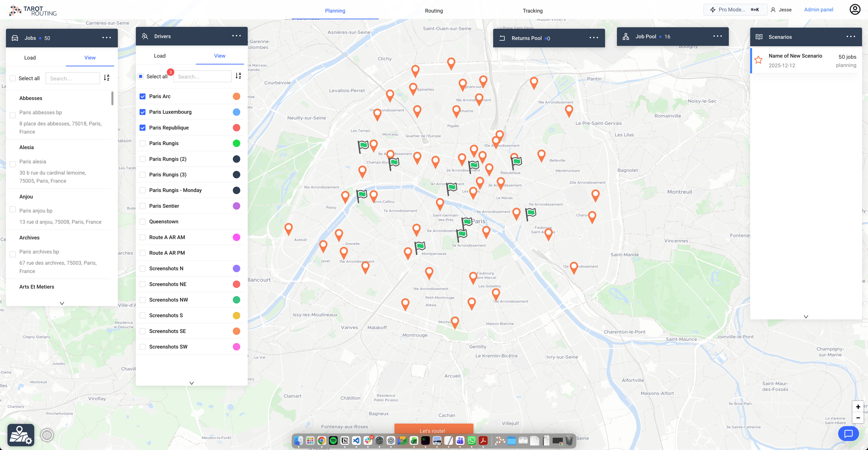Open the Scenarios panel options menu
Screen dimensions: 868x450
(x=851, y=37)
